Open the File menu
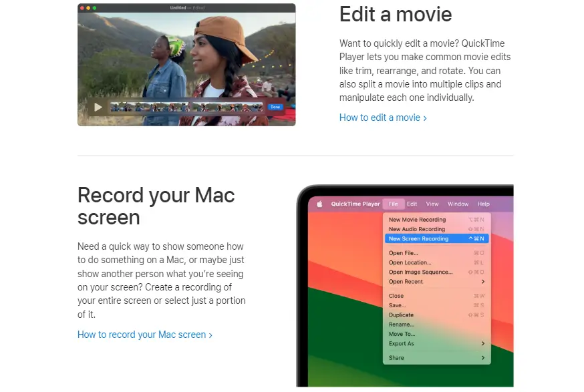This screenshot has height=392, width=584. [x=394, y=204]
